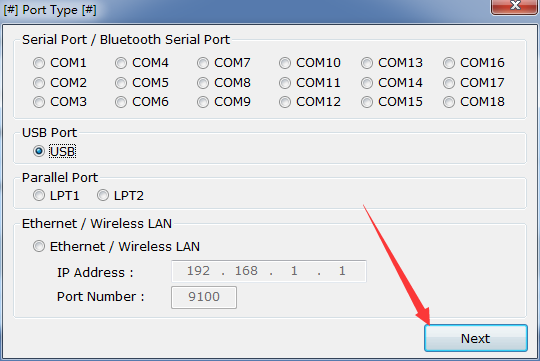Screen dimensions: 540x361
Task: Pick COM17 radio button
Action: click(449, 83)
